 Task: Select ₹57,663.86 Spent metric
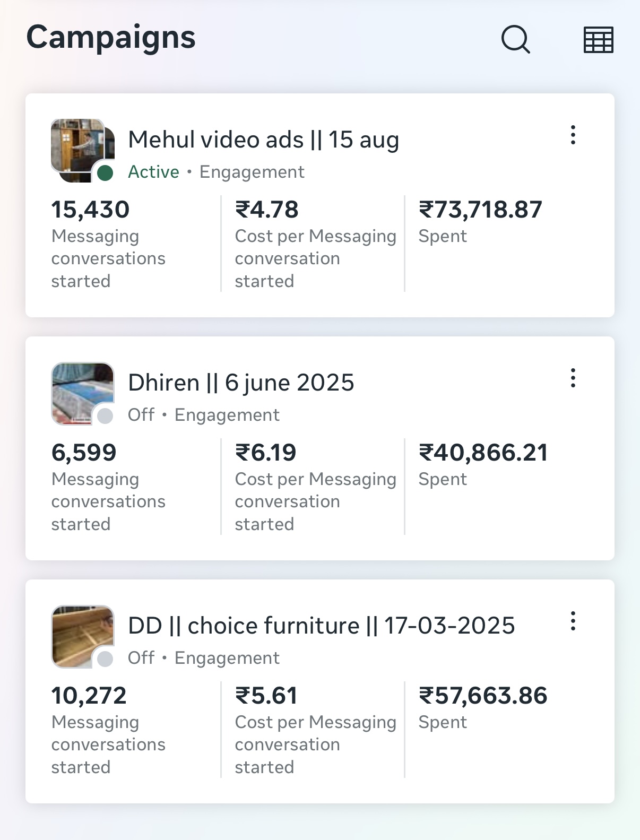[482, 696]
